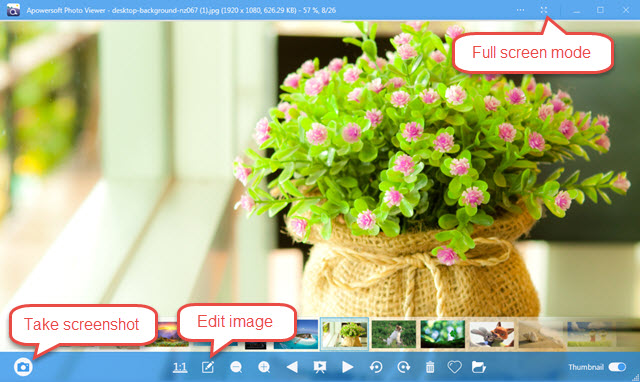This screenshot has width=640, height=382.
Task: Select the cartoon fox and rabbit thumbnail
Action: pos(492,334)
